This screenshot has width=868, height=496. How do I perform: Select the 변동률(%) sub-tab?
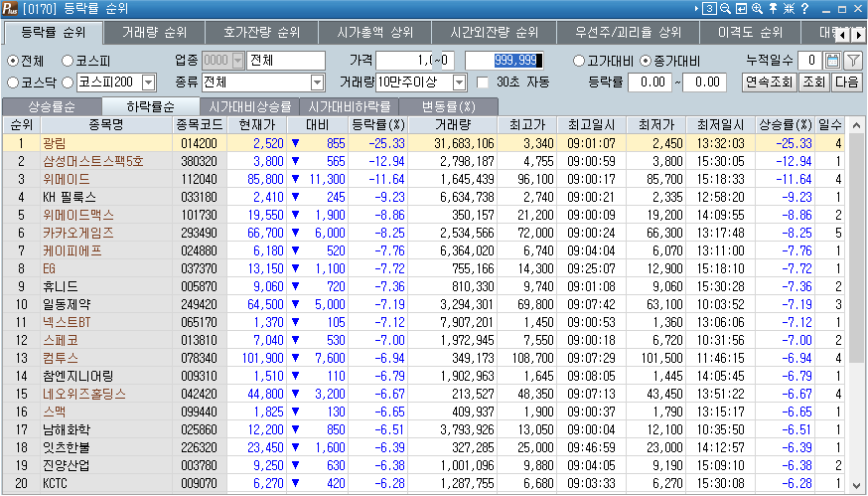[448, 106]
